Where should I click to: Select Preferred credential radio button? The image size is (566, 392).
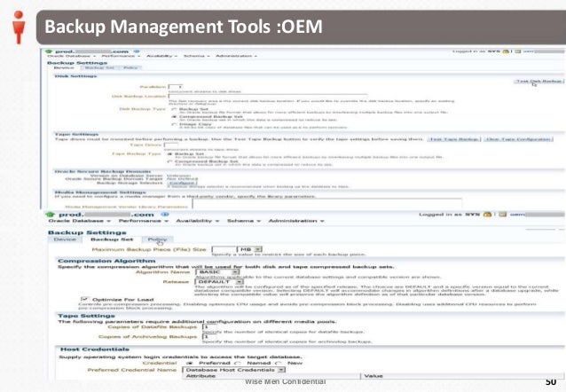click(x=190, y=363)
